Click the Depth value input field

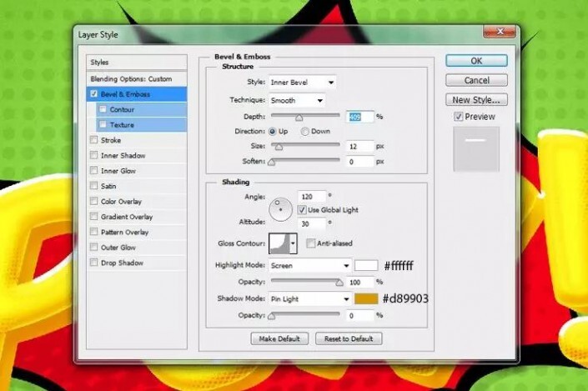click(359, 117)
